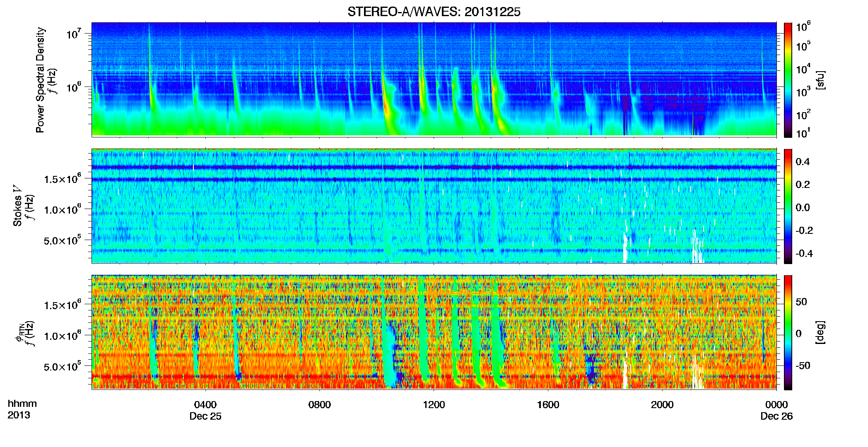
Task: Click the 10^1 label on the sfu color bar
Action: coord(803,133)
